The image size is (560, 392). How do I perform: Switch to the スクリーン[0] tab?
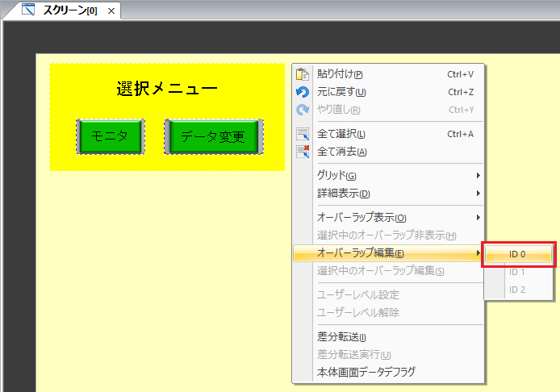click(69, 10)
